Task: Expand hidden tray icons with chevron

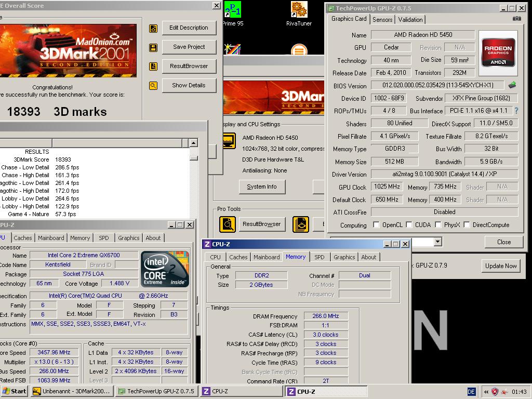Action: tap(486, 392)
